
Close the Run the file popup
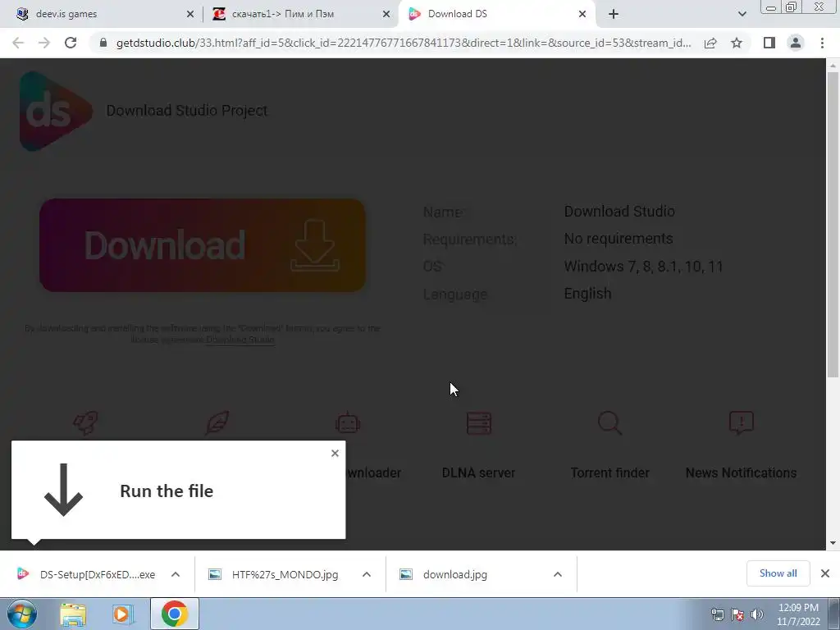coord(335,453)
